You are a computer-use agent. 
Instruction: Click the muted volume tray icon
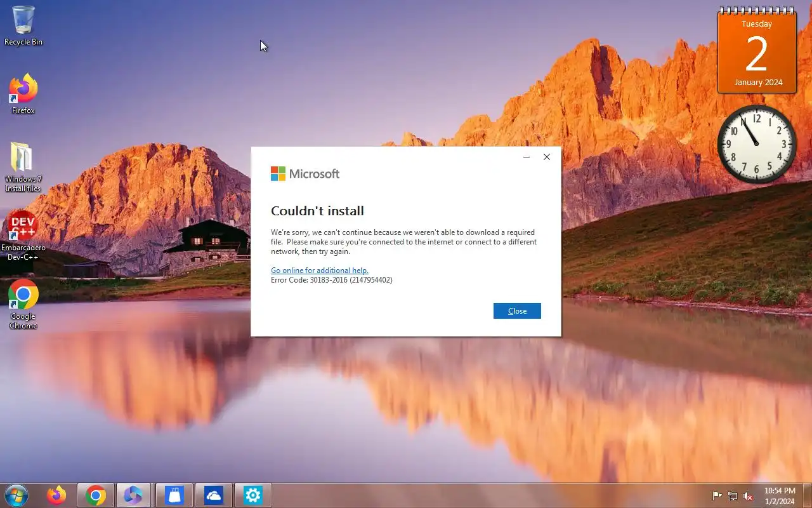748,496
